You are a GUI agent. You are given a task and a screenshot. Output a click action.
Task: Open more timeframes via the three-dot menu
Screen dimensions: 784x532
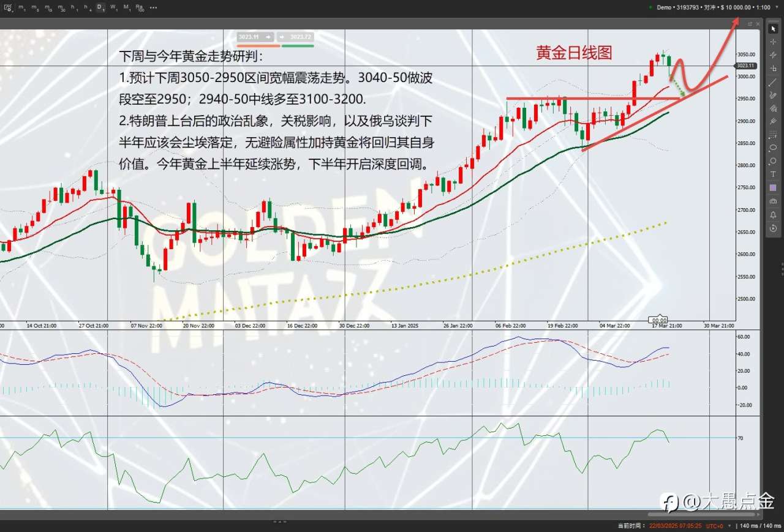(x=153, y=7)
